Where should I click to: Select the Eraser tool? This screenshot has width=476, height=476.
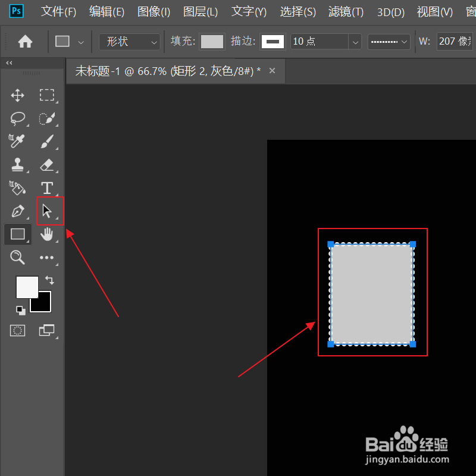coord(47,165)
